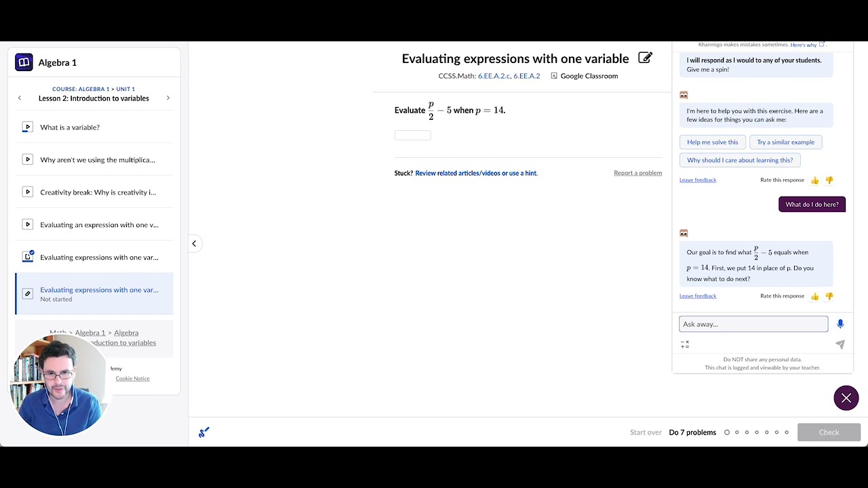
Task: Click the microphone icon in chat
Action: pyautogui.click(x=840, y=324)
